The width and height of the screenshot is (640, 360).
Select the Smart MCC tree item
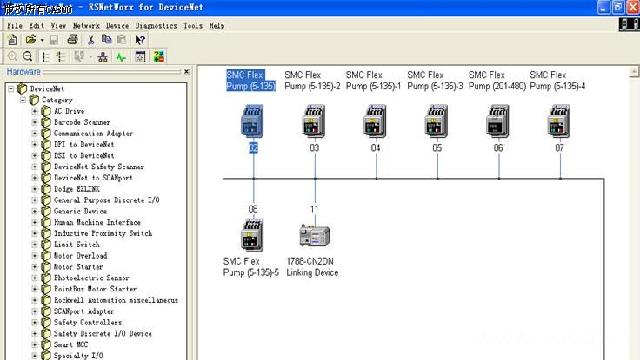coord(71,344)
